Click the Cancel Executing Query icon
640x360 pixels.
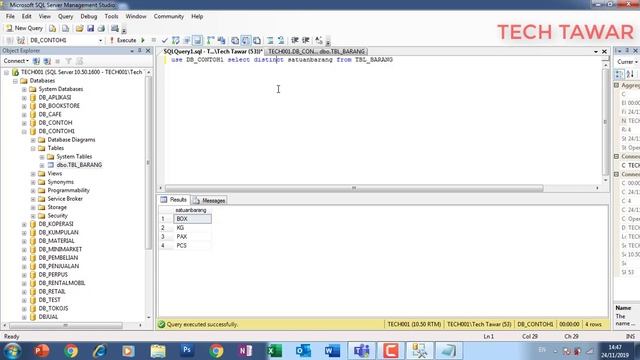point(153,40)
